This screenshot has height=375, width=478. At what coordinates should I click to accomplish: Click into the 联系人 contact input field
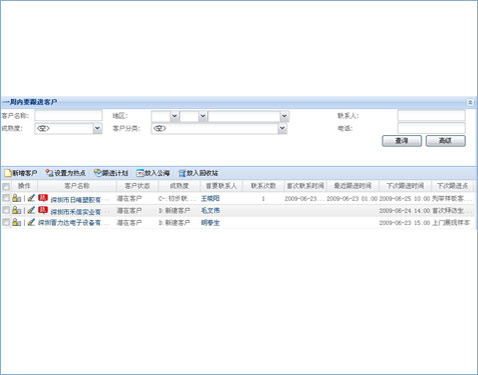tap(431, 116)
